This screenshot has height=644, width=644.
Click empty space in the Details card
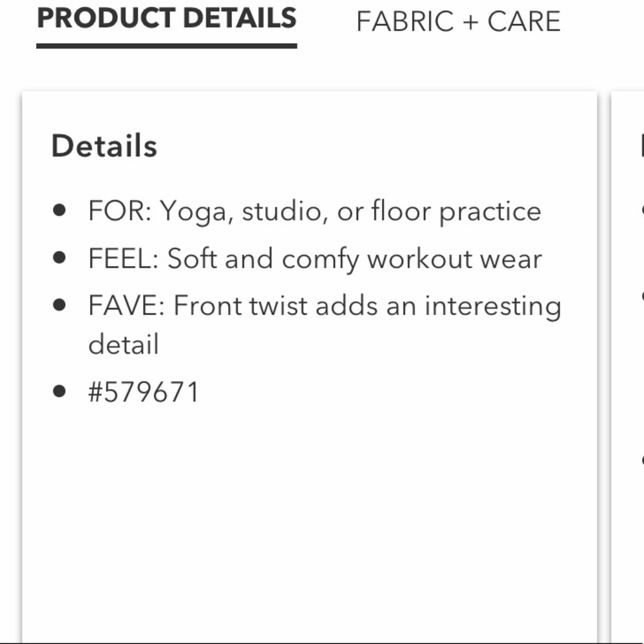309,515
